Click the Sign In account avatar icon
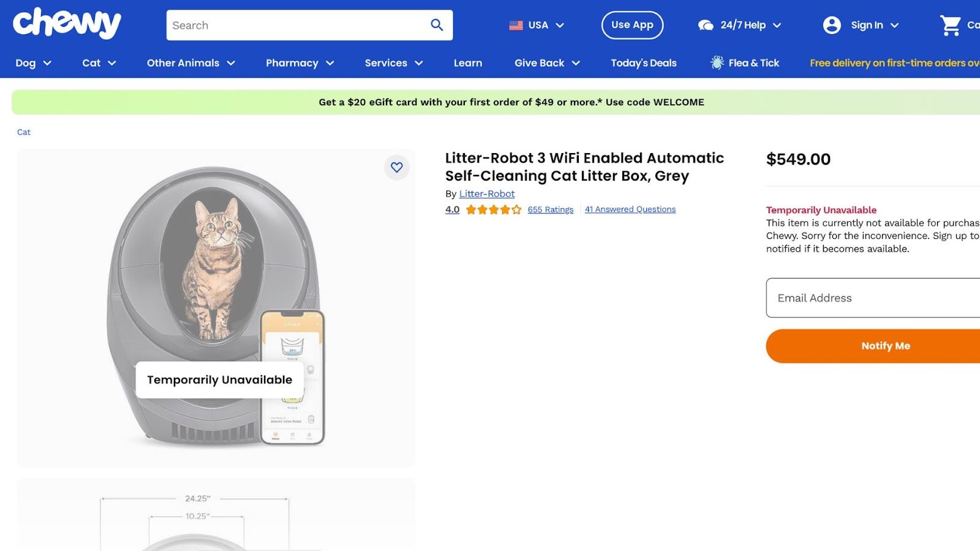Image resolution: width=980 pixels, height=551 pixels. [x=832, y=25]
